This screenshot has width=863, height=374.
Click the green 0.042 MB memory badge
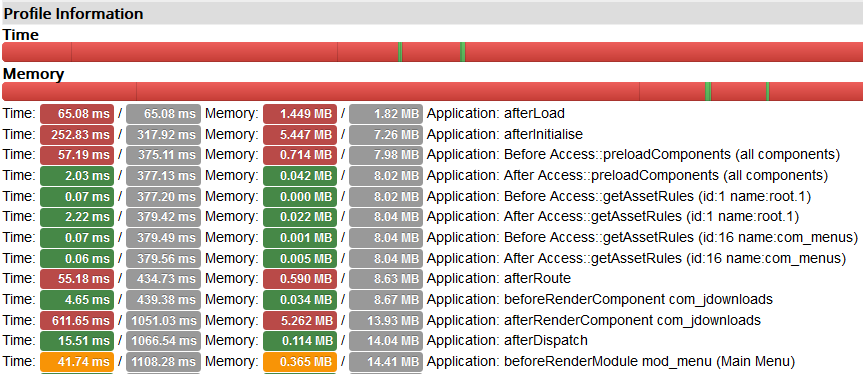(300, 175)
